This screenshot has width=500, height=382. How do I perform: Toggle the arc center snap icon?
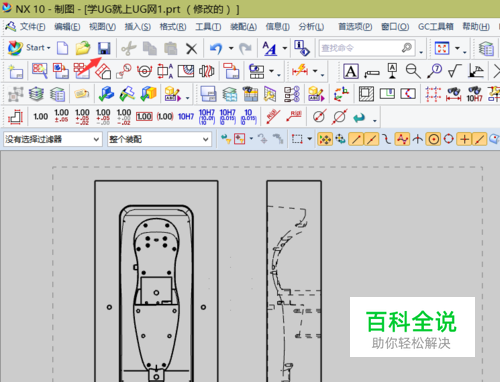tap(433, 139)
